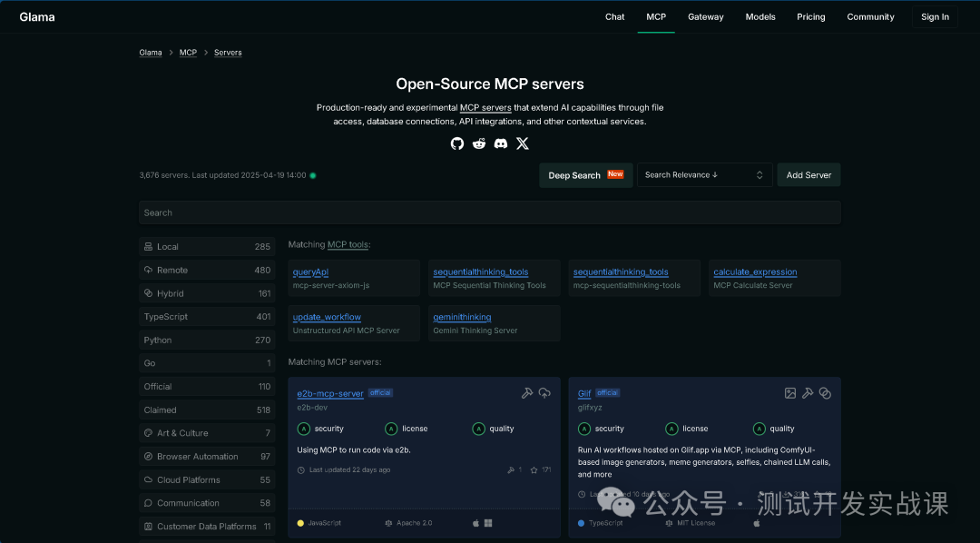The height and width of the screenshot is (543, 980).
Task: Click the Add Server button
Action: coord(808,175)
